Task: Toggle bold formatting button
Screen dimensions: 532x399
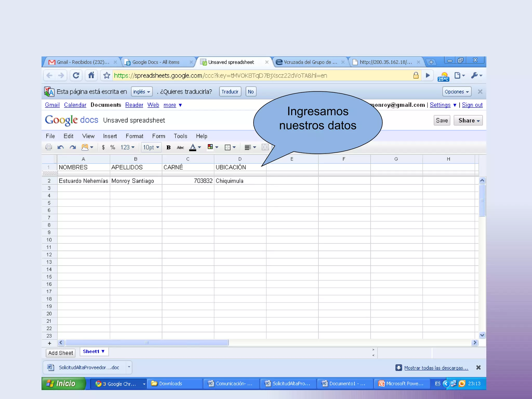Action: (168, 147)
